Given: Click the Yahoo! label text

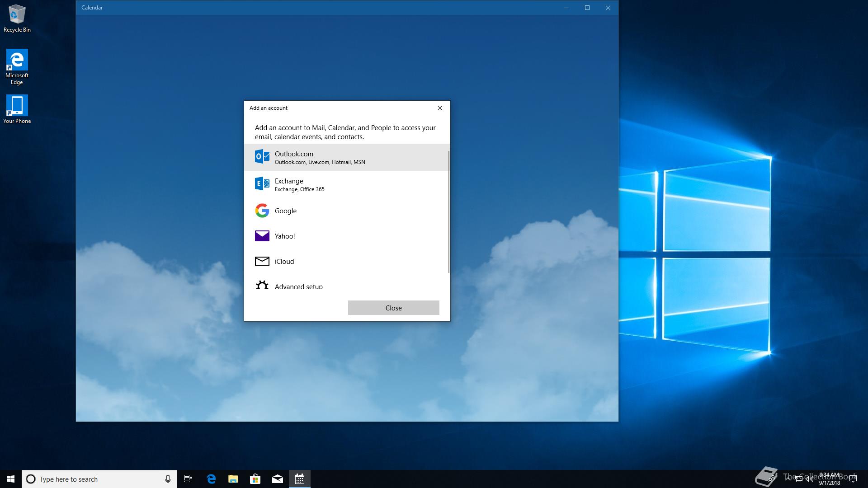Looking at the screenshot, I should click(x=285, y=236).
